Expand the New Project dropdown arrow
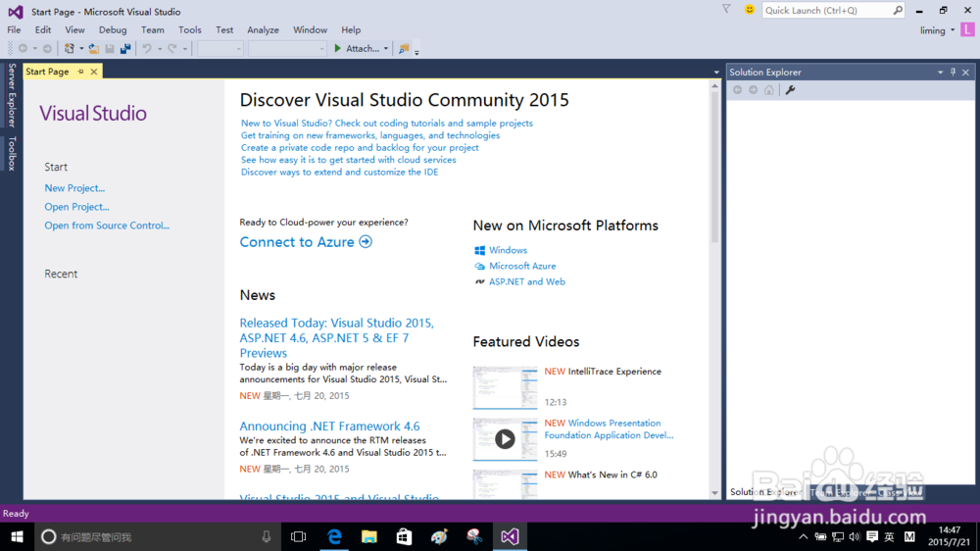This screenshot has width=980, height=551. click(x=81, y=49)
